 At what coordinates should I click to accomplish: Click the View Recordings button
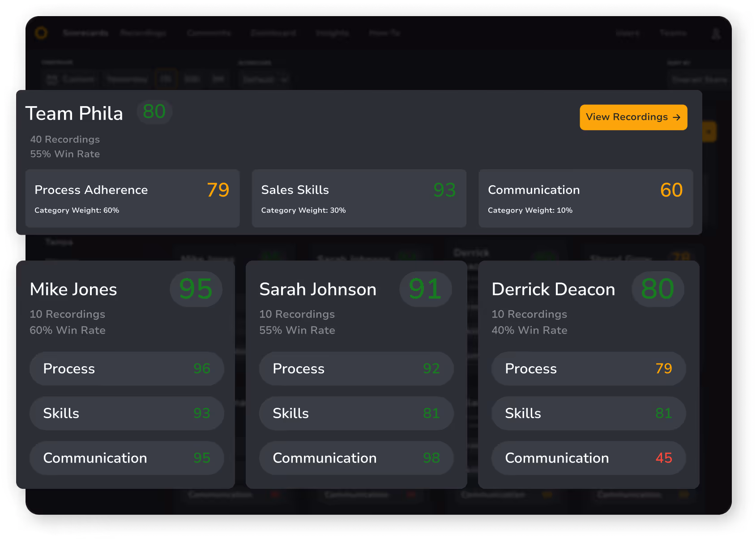pos(633,117)
